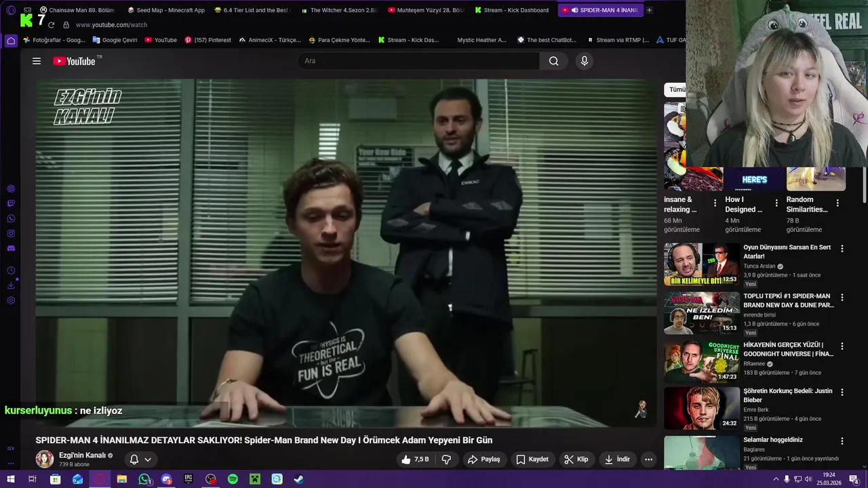Open Spotify from taskbar
Image resolution: width=868 pixels, height=488 pixels.
pyautogui.click(x=233, y=479)
